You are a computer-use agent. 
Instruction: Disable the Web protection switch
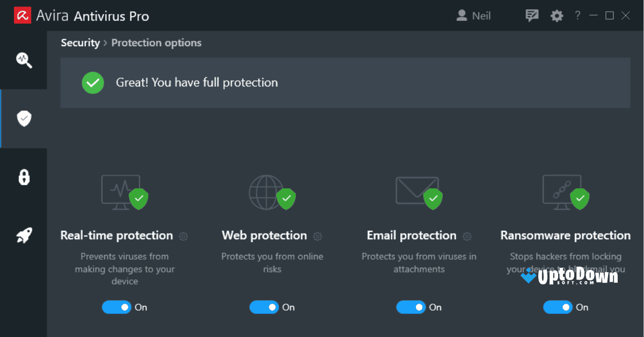[264, 307]
